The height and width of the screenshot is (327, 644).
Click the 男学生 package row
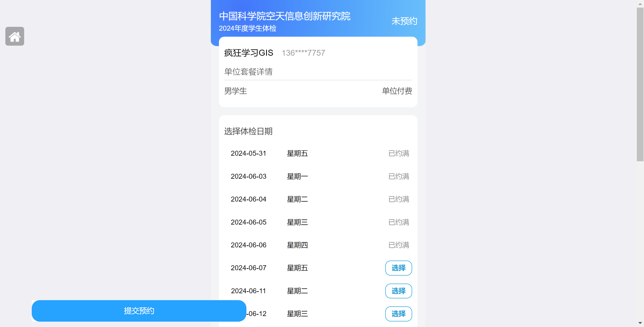235,91
